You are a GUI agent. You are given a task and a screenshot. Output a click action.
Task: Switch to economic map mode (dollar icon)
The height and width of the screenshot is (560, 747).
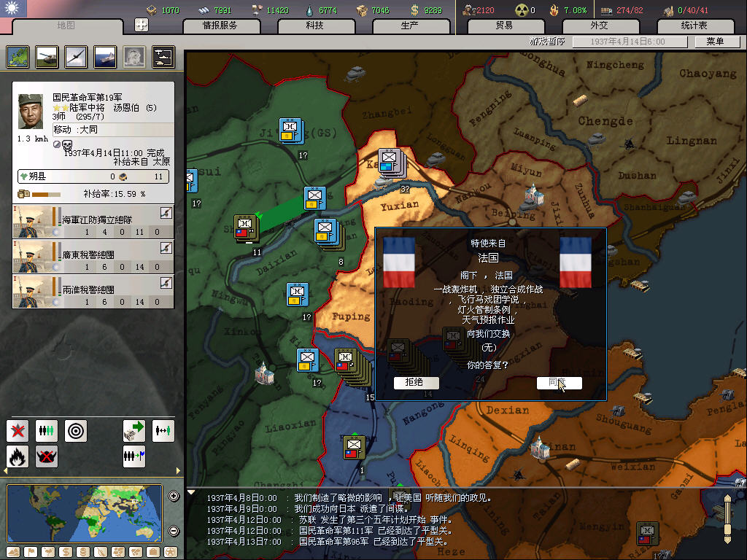click(x=66, y=552)
